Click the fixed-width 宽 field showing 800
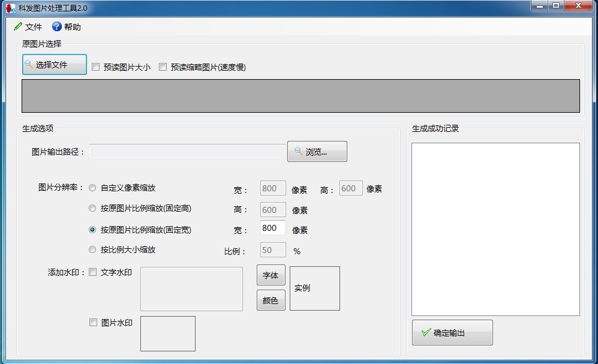The image size is (598, 364). click(273, 228)
